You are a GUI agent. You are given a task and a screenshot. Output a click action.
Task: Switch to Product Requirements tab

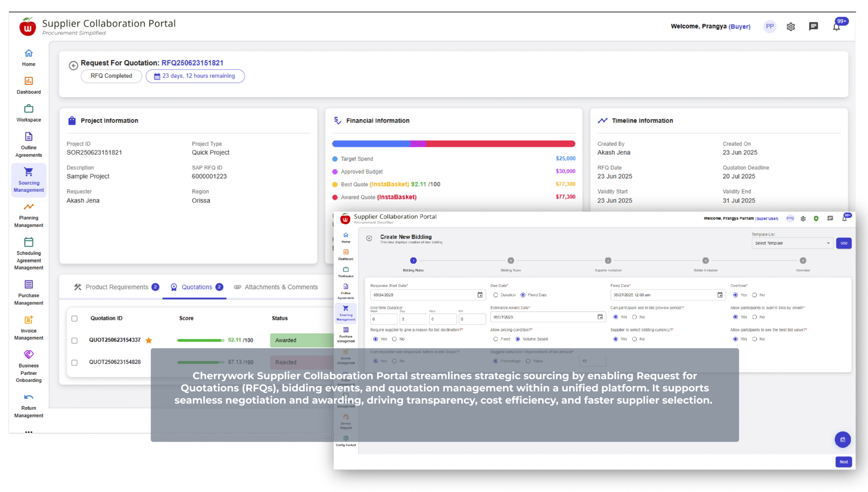(x=116, y=287)
